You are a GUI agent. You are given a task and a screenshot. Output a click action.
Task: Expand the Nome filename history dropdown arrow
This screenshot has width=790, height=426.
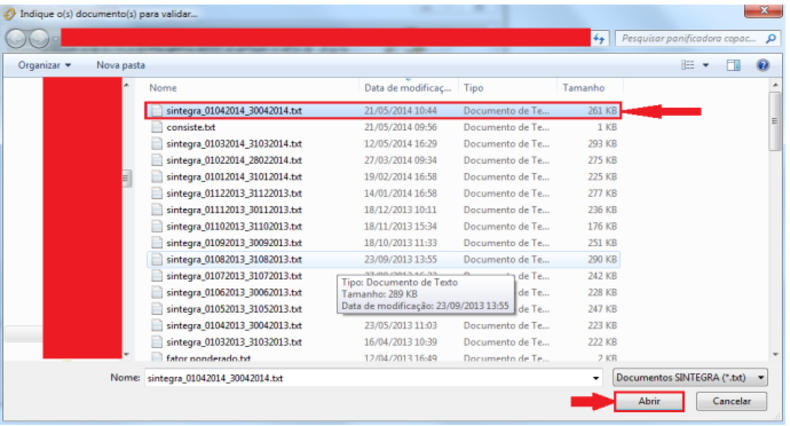596,378
